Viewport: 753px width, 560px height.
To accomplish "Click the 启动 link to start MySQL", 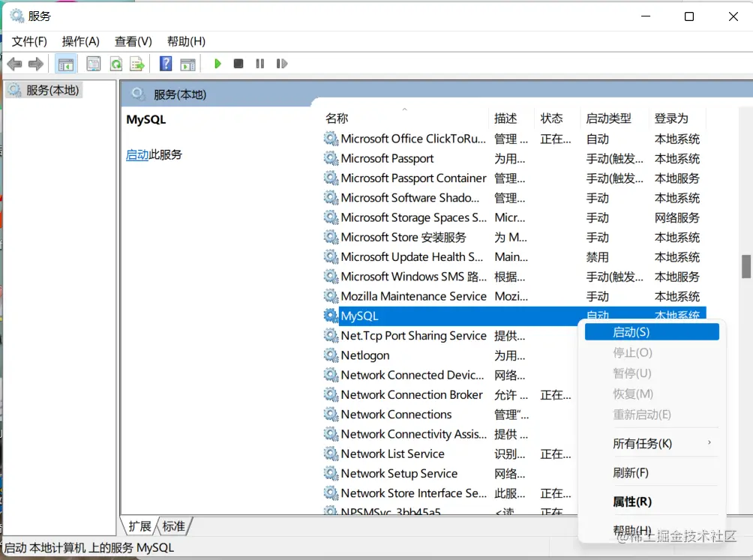I will (x=136, y=154).
